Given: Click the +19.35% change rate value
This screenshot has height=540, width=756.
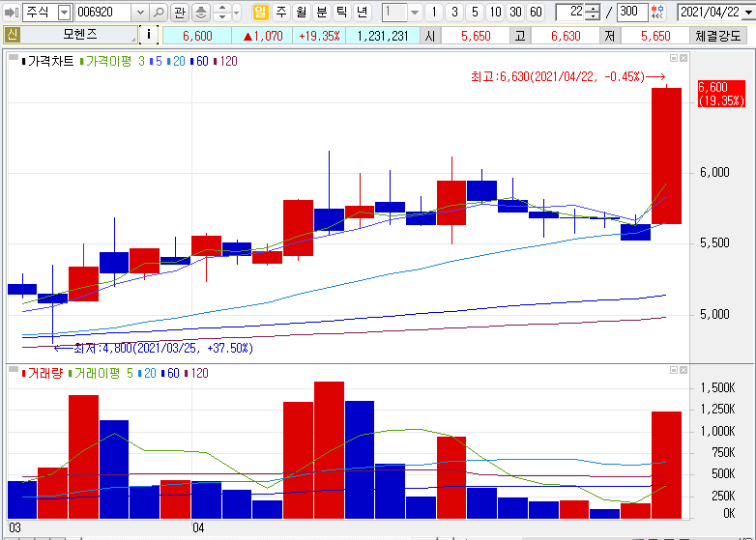Looking at the screenshot, I should pos(319,36).
